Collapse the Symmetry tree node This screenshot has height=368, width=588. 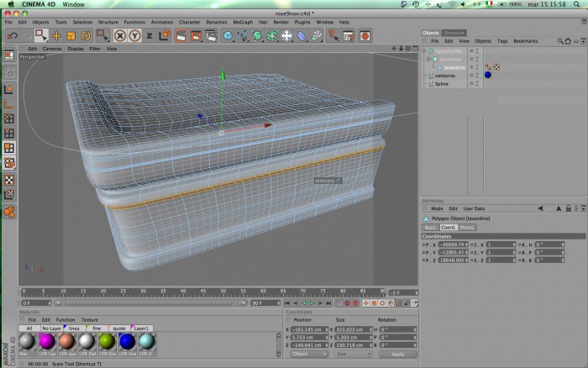[428, 59]
